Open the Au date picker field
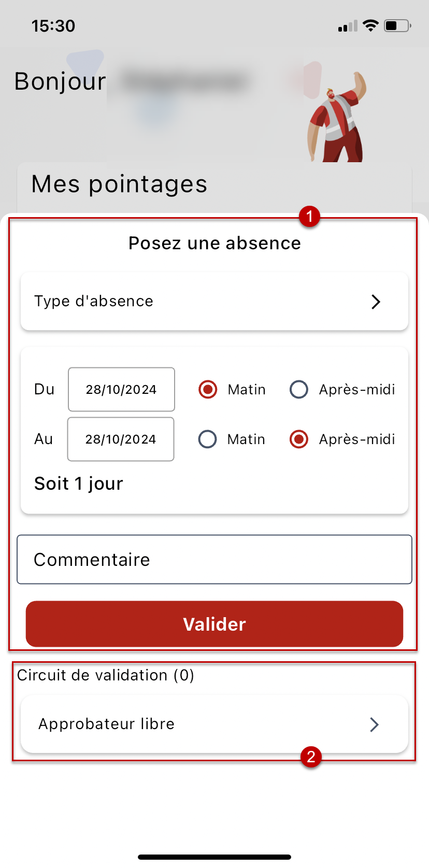Viewport: 429px width, 868px height. tap(121, 439)
